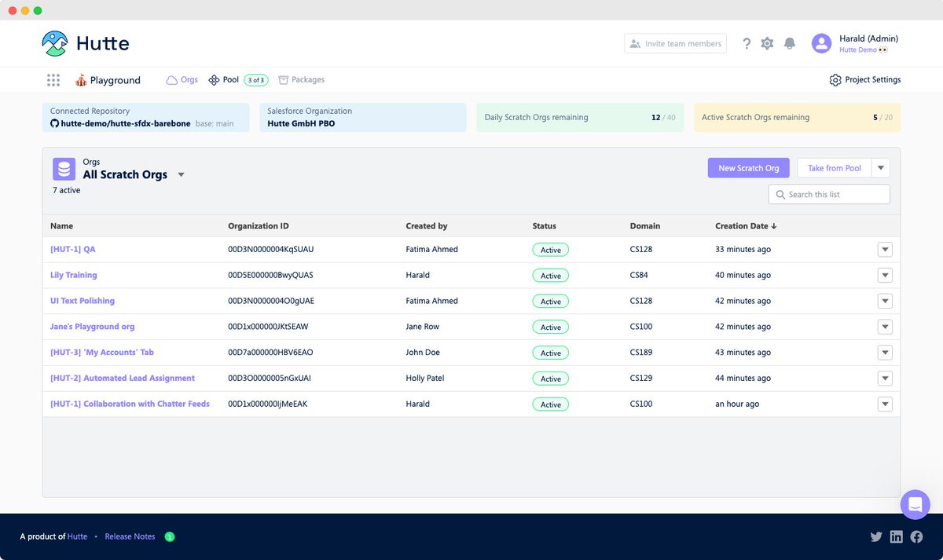Screen dimensions: 943x560
Task: Open the Intercom chat bubble
Action: click(915, 504)
